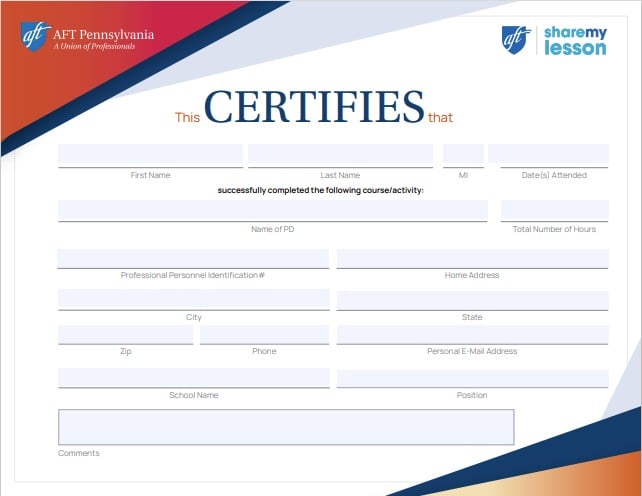642x496 pixels.
Task: Click the AFT Pennsylvania logo
Action: [x=88, y=39]
